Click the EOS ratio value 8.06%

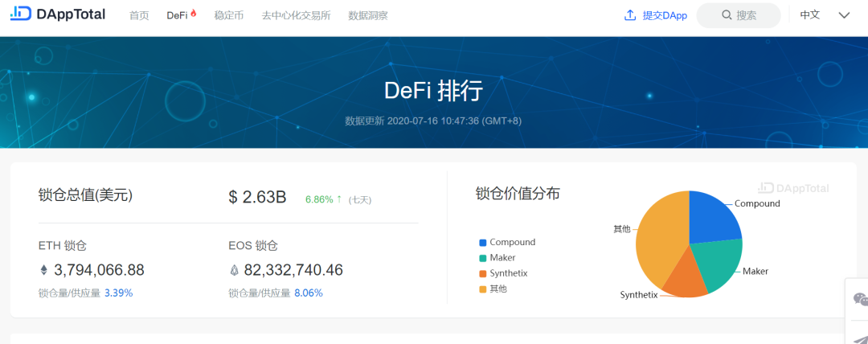coord(309,293)
